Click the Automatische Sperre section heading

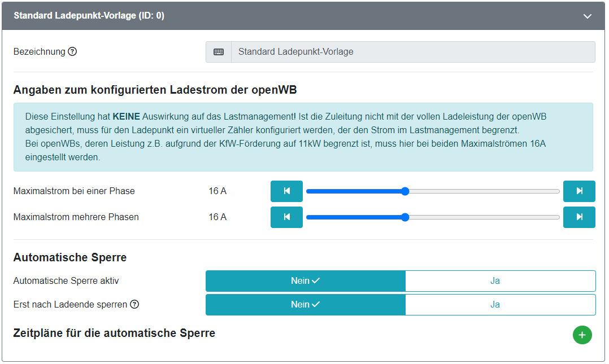(x=70, y=257)
